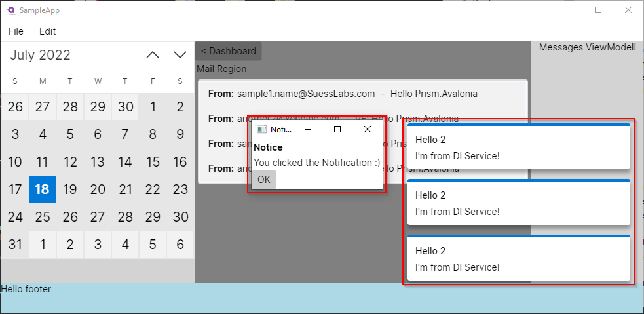Click the < Dashboard back button
This screenshot has height=314, width=644.
(x=229, y=51)
